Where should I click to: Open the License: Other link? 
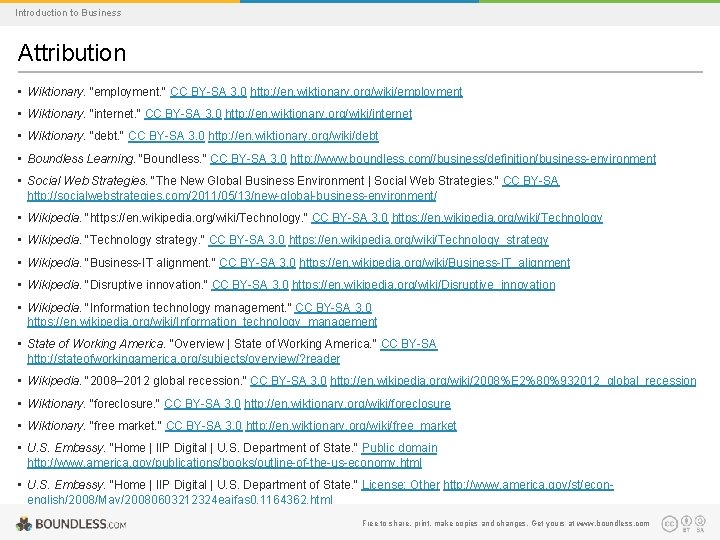(x=401, y=485)
